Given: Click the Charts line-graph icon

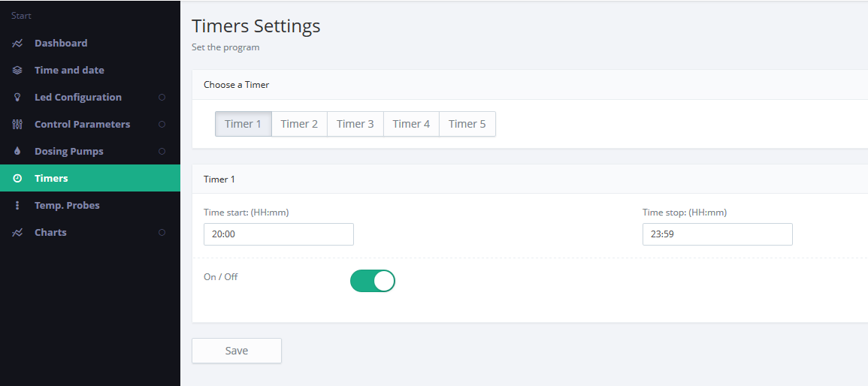Looking at the screenshot, I should point(17,233).
